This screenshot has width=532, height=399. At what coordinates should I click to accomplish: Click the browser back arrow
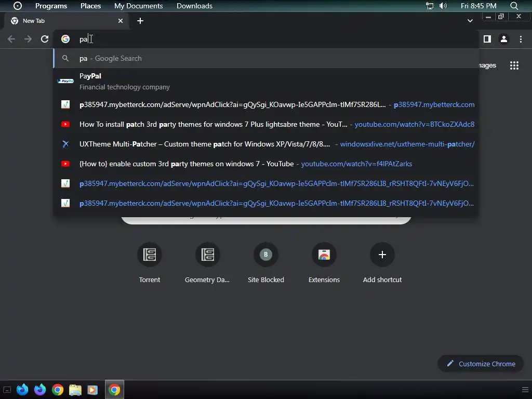[11, 39]
